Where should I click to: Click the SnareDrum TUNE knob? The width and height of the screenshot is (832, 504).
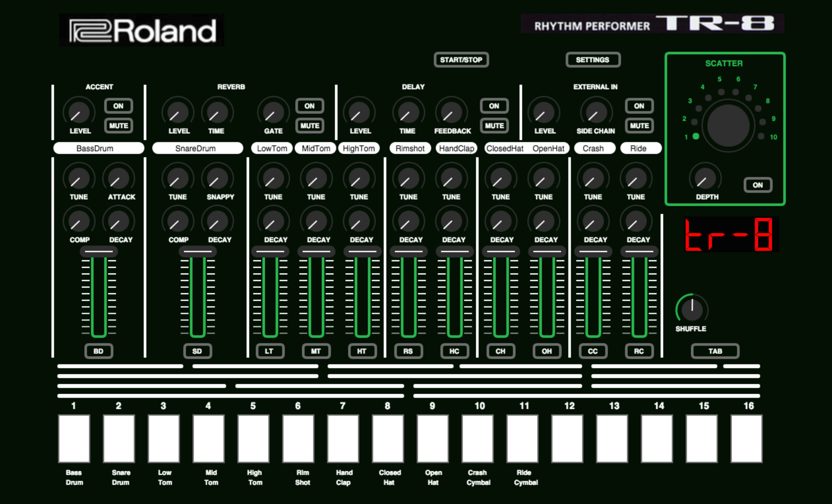tap(178, 178)
